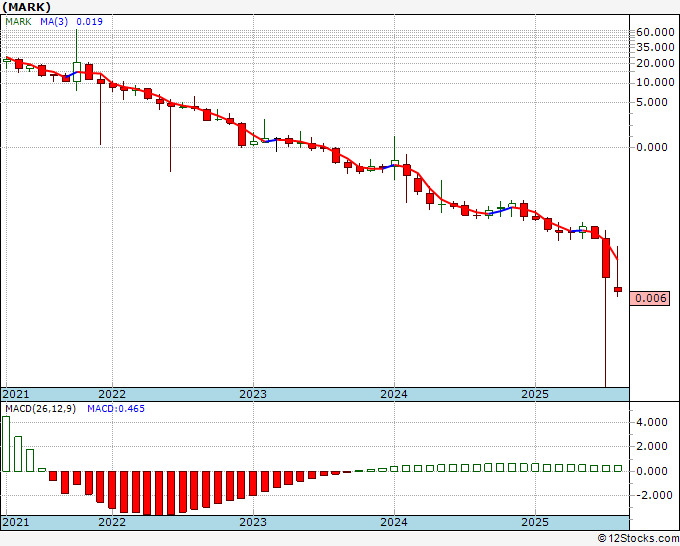Click 2022 on the price chart timeline
Image resolution: width=680 pixels, height=546 pixels.
[x=112, y=394]
